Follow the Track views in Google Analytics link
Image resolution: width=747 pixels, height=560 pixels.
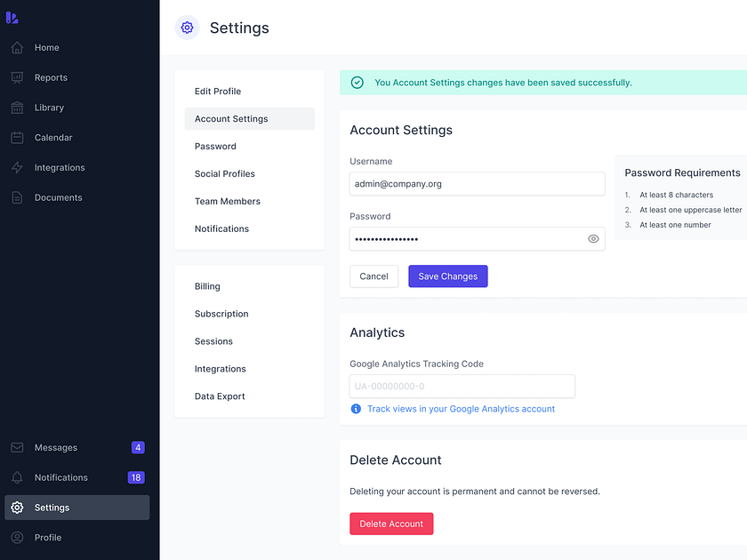point(461,409)
